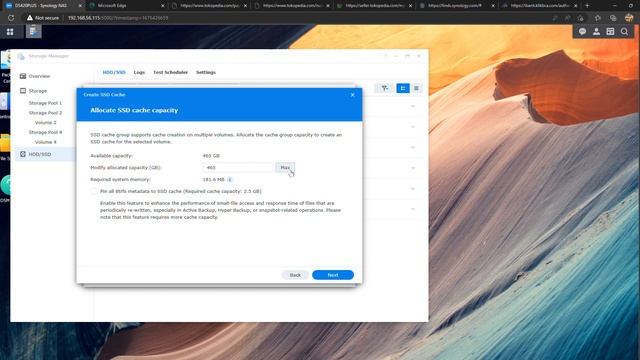Screen dimensions: 640x360
Task: Select Storage Pool 2 in sidebar
Action: (45, 113)
